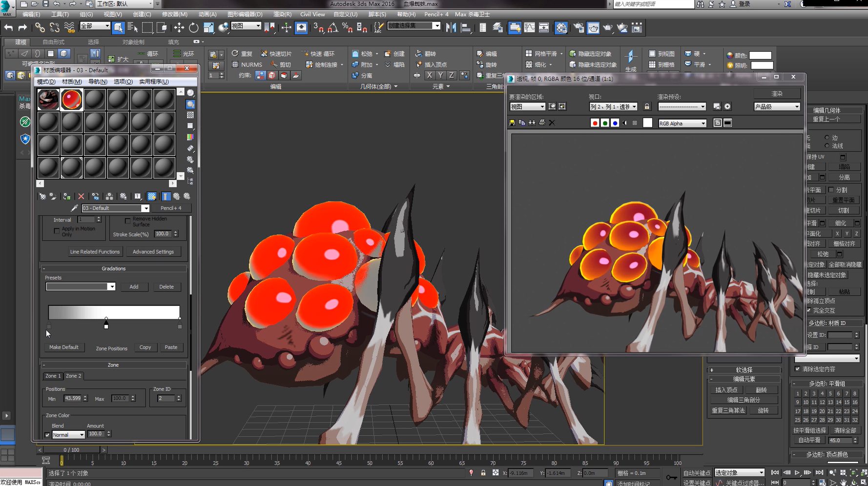This screenshot has height=486, width=868.
Task: Click the Rendered Frame Window teapot icon
Action: click(x=593, y=28)
